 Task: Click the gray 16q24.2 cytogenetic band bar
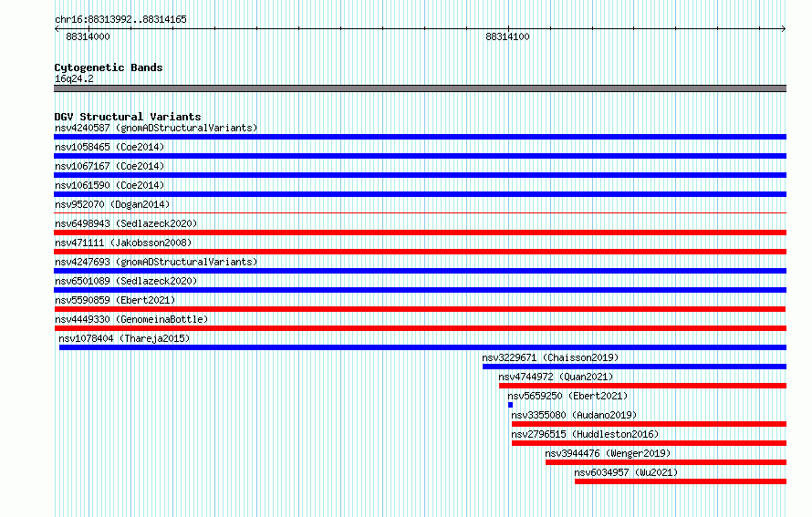[x=420, y=88]
